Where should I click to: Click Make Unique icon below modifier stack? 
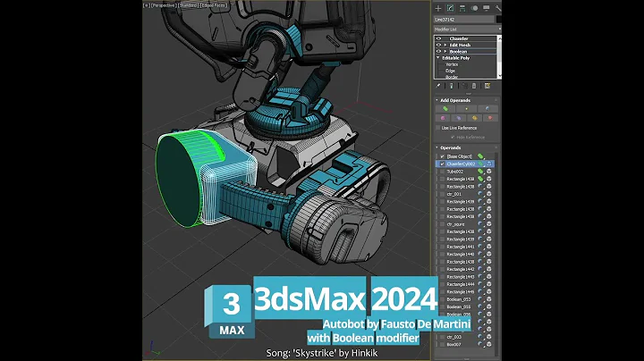tap(465, 86)
